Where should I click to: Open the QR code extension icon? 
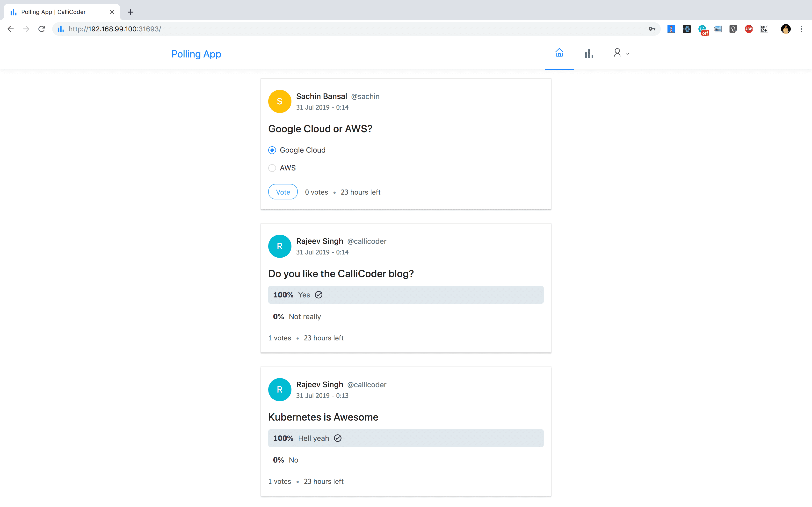[x=764, y=29]
